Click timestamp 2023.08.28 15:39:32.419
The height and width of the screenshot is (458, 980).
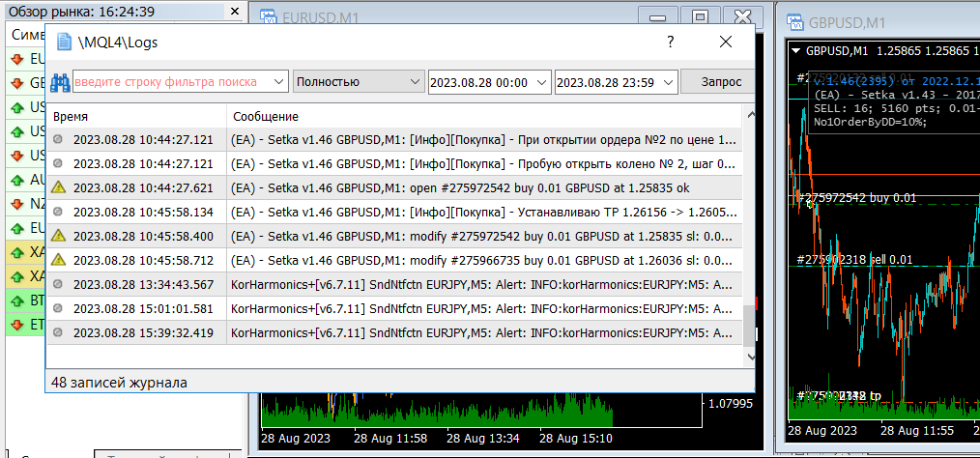click(143, 332)
